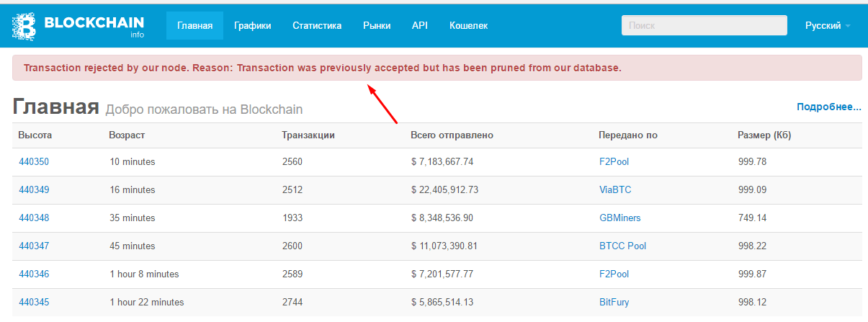
Task: Click the ViaBTC pool link
Action: [615, 189]
